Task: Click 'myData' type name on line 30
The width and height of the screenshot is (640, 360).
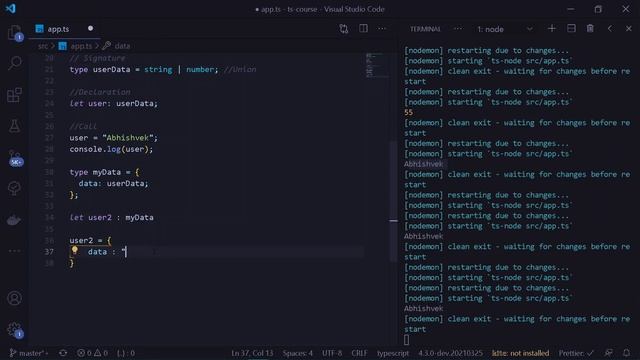Action: pos(107,172)
